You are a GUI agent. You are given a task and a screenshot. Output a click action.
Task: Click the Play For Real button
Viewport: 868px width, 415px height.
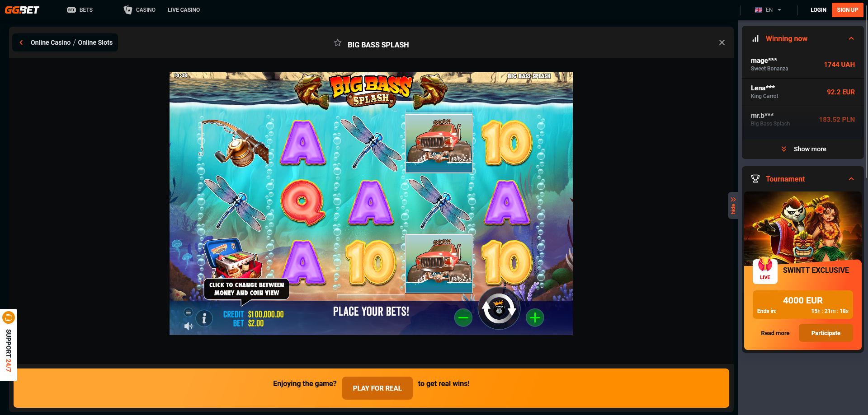pos(377,388)
